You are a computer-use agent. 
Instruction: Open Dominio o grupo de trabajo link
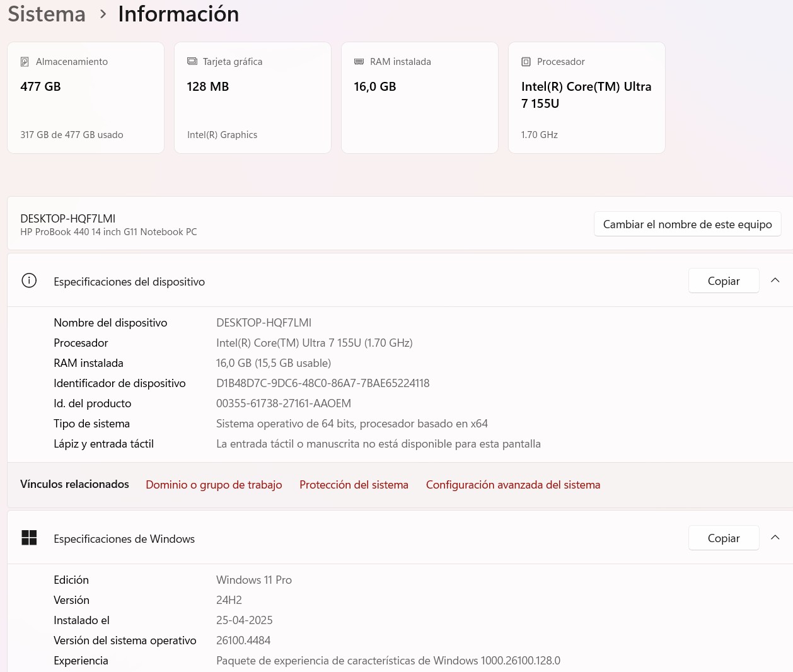pos(214,485)
